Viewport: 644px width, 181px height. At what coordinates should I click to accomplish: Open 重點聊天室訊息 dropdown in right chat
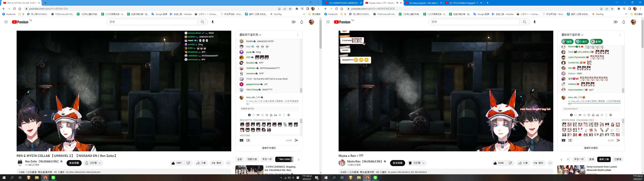573,35
